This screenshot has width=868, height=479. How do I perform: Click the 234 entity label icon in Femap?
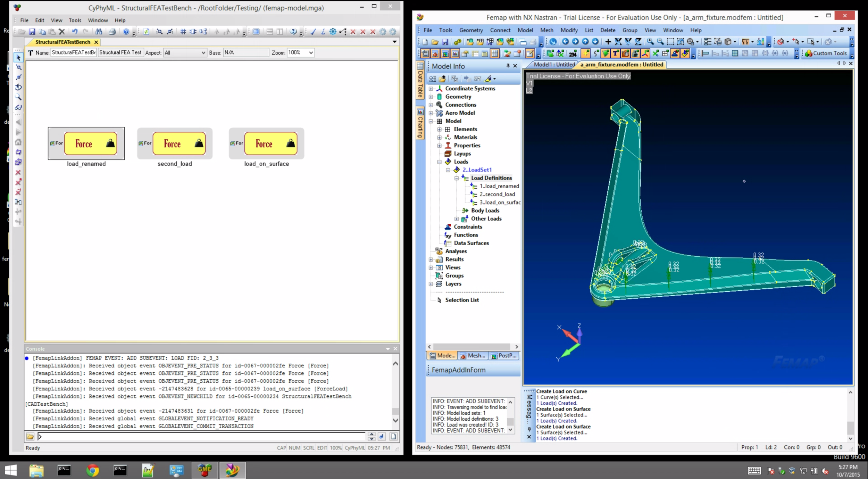point(573,53)
